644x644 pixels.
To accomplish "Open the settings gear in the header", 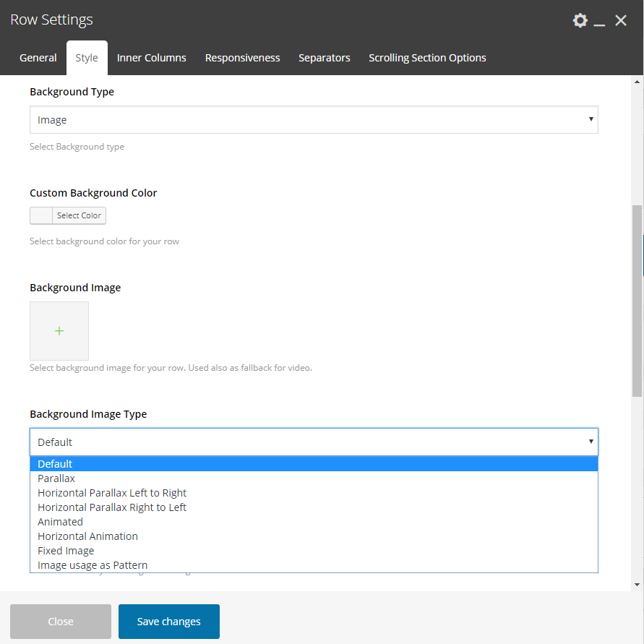I will coord(580,20).
